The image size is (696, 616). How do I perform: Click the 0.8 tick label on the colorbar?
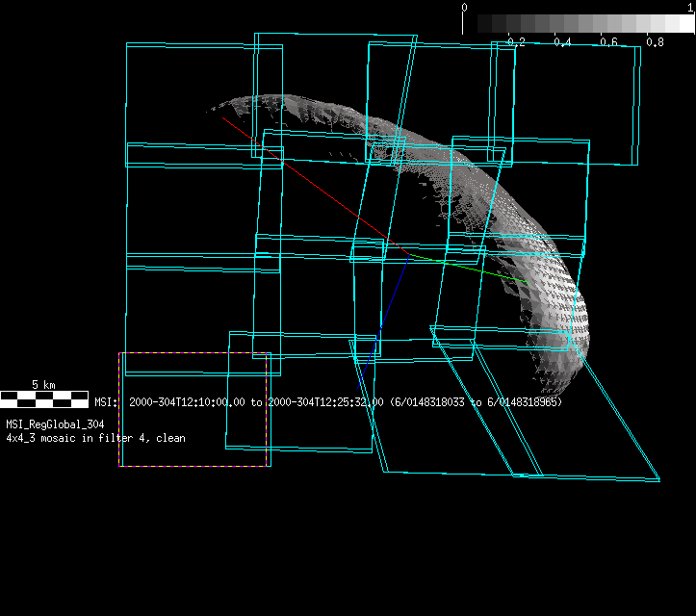coord(655,42)
